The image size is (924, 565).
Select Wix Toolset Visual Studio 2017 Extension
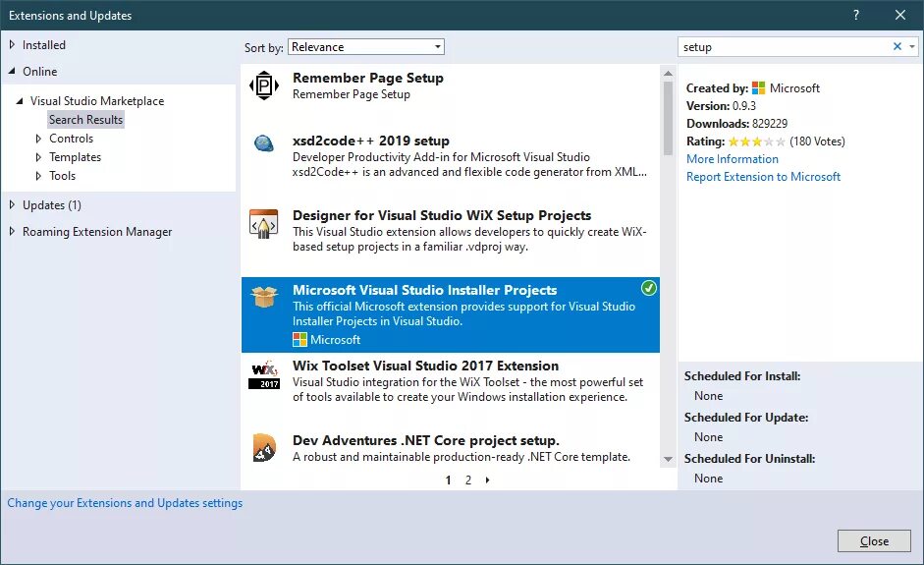click(x=425, y=366)
